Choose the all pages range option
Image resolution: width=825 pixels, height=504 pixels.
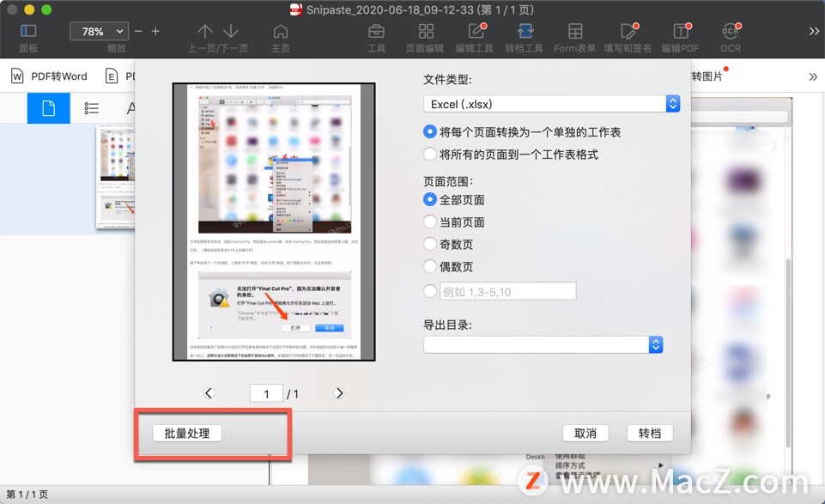click(x=430, y=199)
